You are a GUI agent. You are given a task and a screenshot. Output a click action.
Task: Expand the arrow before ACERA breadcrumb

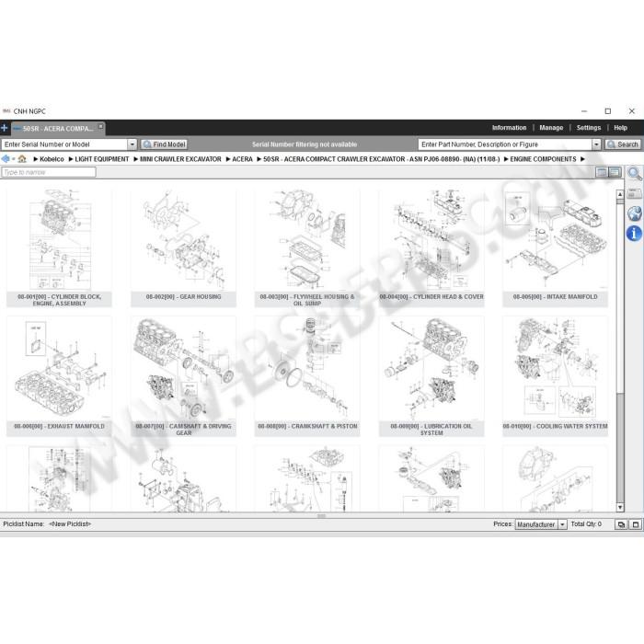228,159
